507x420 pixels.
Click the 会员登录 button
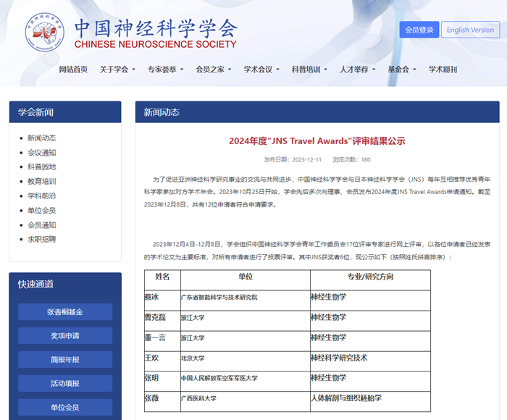pos(419,30)
